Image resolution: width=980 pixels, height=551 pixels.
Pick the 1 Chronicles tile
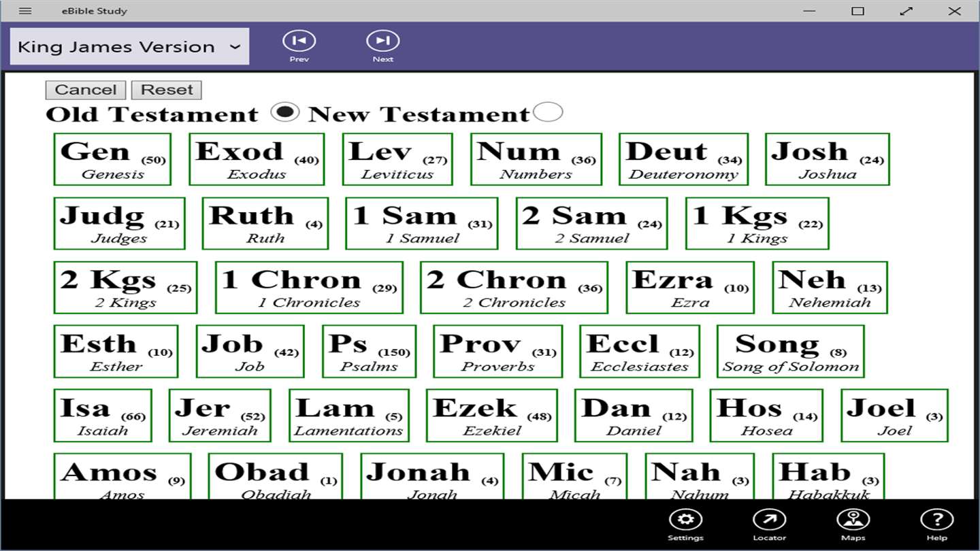coord(309,287)
